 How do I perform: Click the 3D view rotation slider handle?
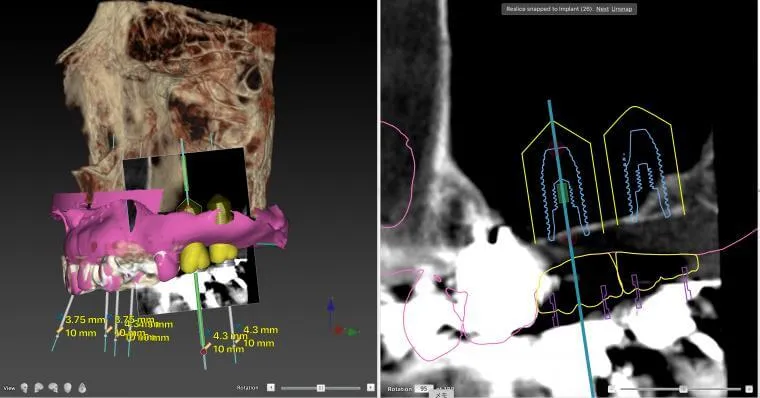coord(320,388)
